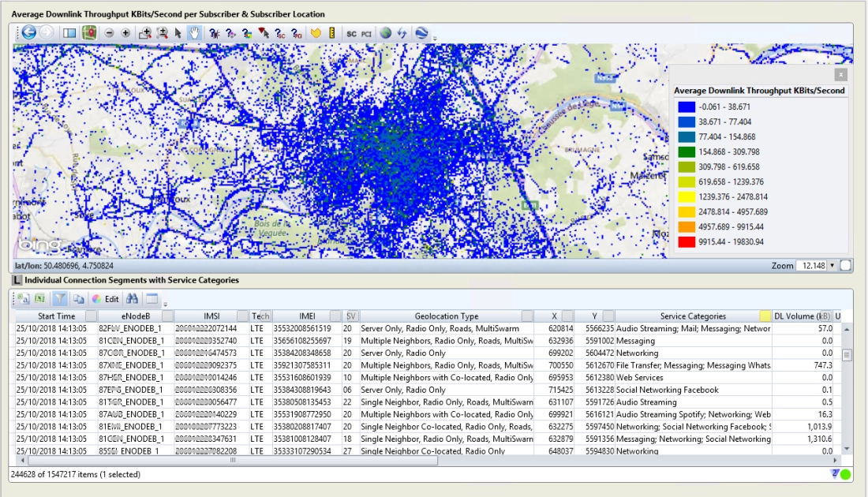Click the zoom out minus button
This screenshot has height=497, width=868.
point(110,33)
